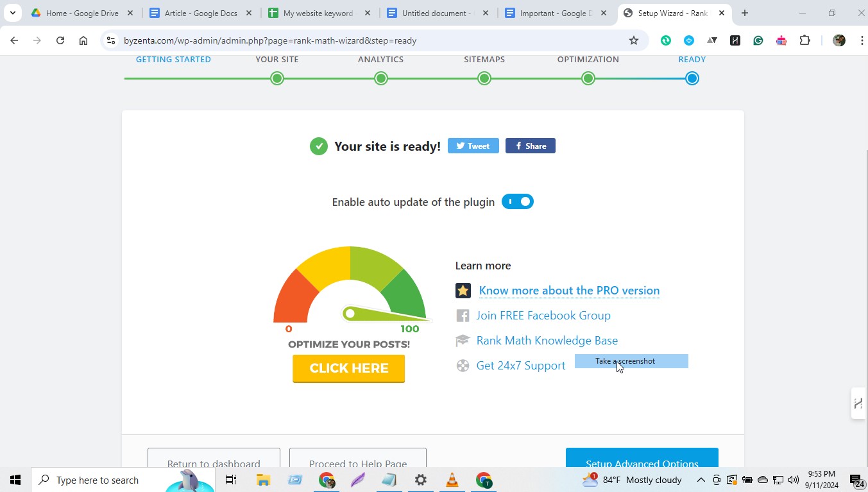Open the Chrome profile avatar
Image resolution: width=868 pixels, height=492 pixels.
point(839,40)
